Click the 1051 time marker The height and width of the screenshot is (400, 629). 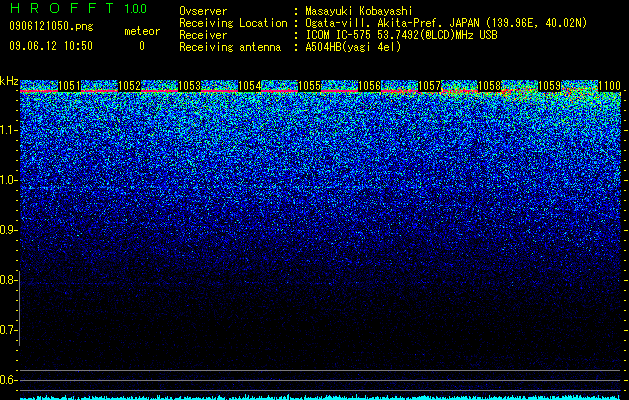coord(69,85)
